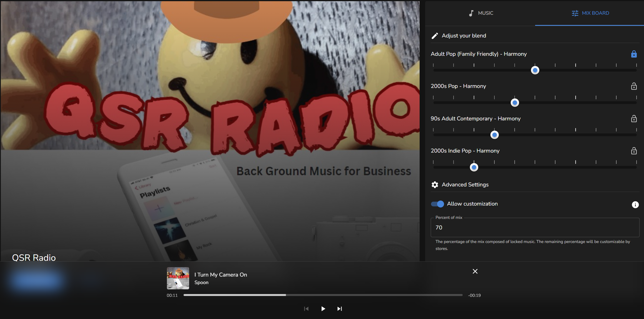644x319 pixels.
Task: Skip to the next track
Action: click(339, 309)
